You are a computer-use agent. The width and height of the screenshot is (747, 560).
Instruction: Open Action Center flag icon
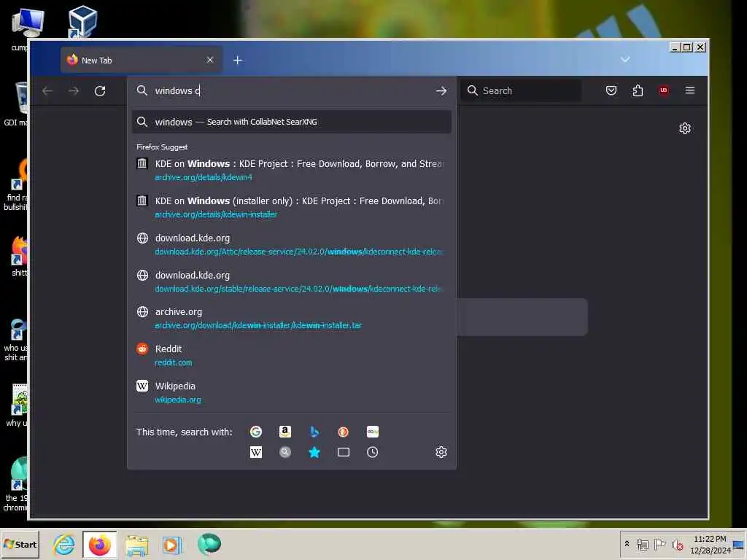(x=659, y=544)
